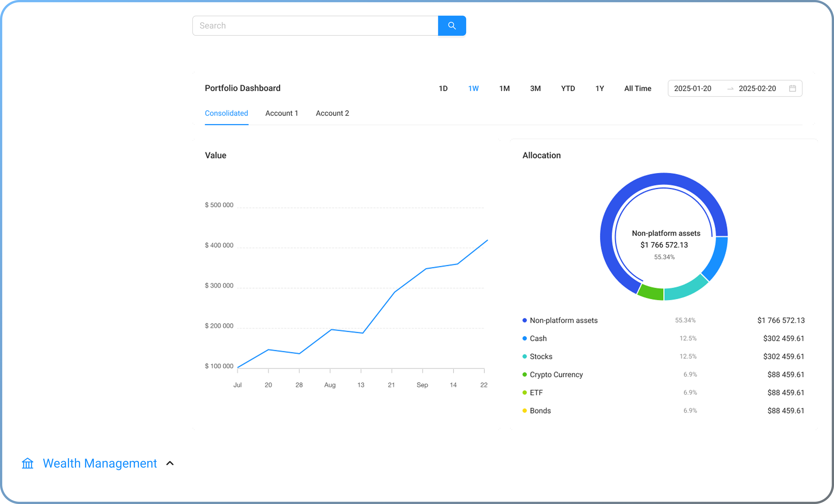The height and width of the screenshot is (504, 834).
Task: Click the Wealth Management bank icon
Action: point(27,463)
